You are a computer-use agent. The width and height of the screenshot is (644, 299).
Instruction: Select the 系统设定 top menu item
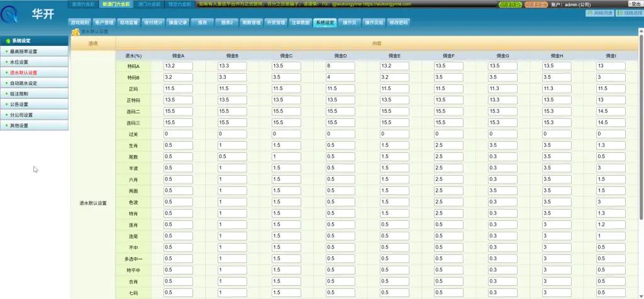325,23
